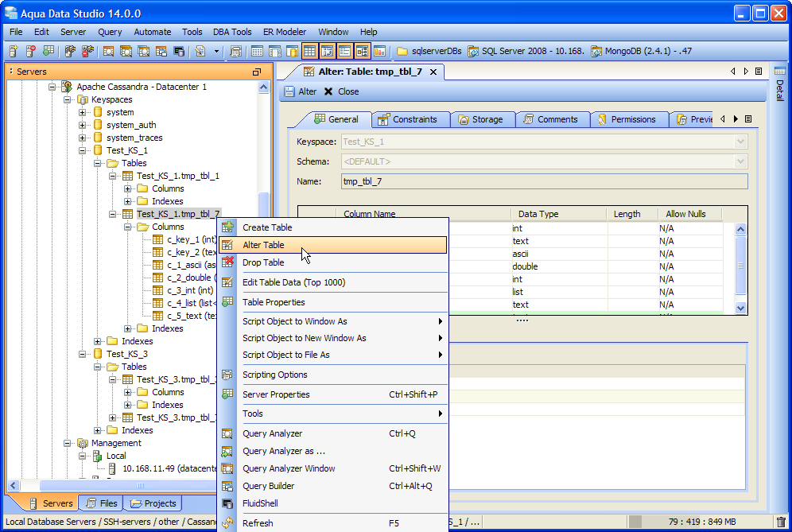Switch to the Files tab at bottom
The image size is (792, 532).
tap(101, 503)
